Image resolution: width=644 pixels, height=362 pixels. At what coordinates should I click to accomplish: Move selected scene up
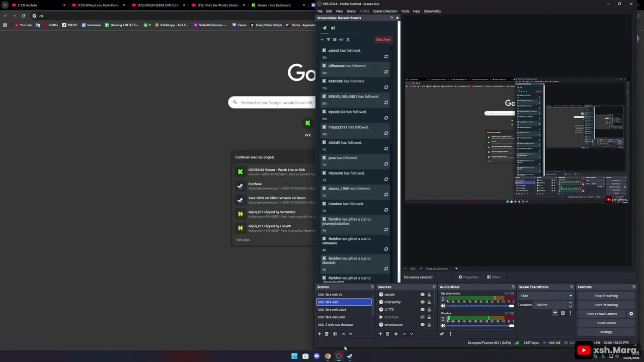[x=344, y=334]
